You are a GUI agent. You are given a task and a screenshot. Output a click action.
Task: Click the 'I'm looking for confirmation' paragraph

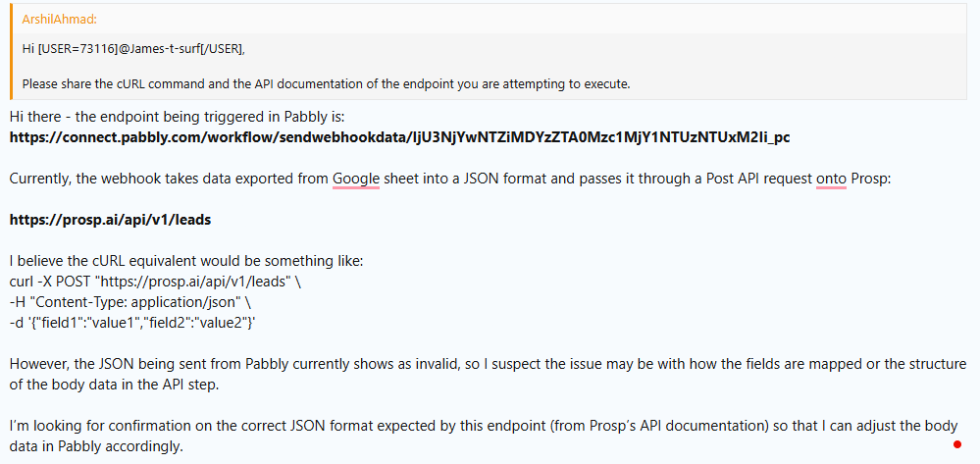[x=392, y=426]
